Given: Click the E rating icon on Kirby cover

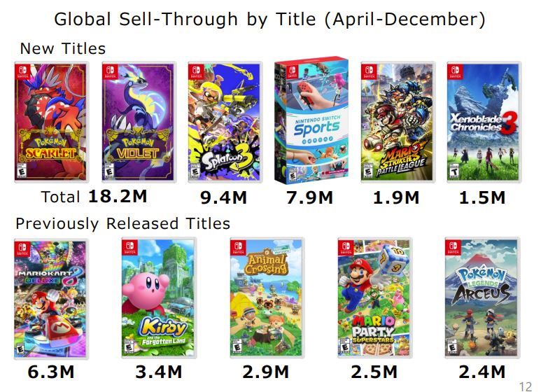Looking at the screenshot, I should [129, 347].
